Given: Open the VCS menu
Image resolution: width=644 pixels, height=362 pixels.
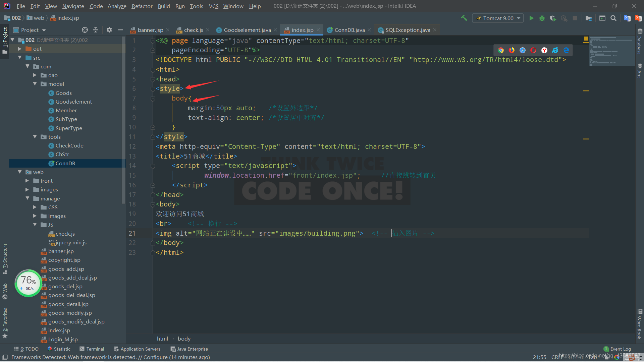Looking at the screenshot, I should click(213, 6).
